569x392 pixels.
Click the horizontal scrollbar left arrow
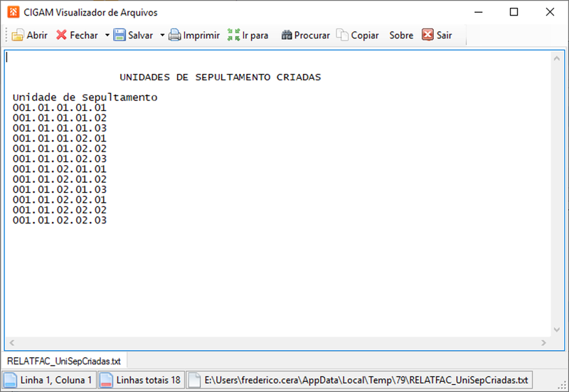(x=12, y=343)
